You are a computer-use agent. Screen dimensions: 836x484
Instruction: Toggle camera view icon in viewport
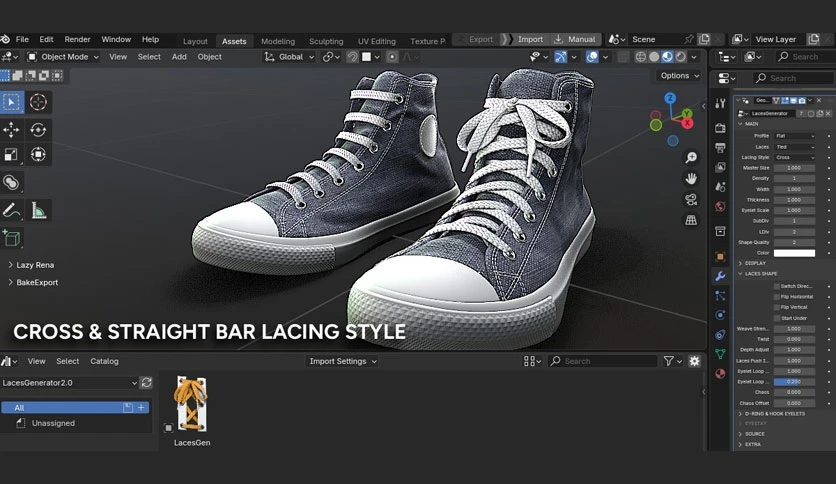(691, 199)
